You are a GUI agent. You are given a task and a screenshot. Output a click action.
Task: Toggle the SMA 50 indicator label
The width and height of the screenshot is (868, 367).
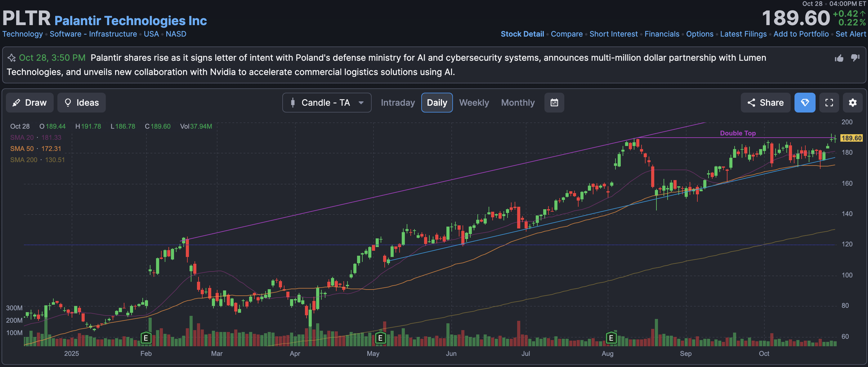(22, 148)
